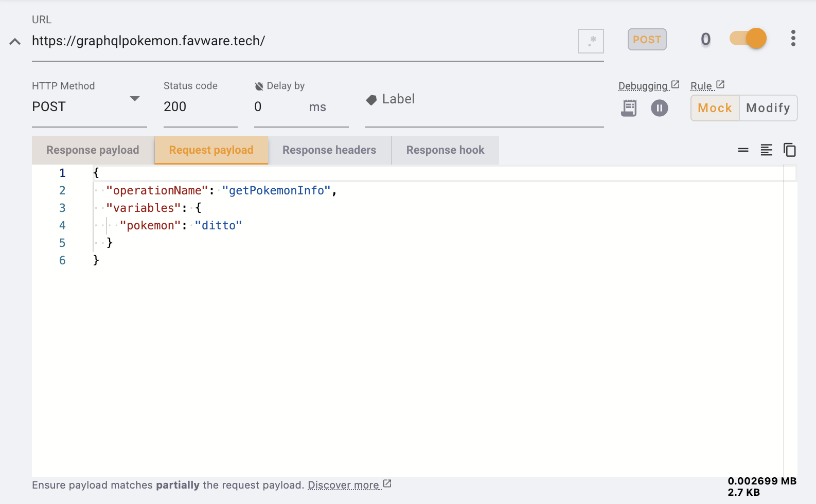
Task: Click the copy payload icon
Action: click(x=789, y=150)
